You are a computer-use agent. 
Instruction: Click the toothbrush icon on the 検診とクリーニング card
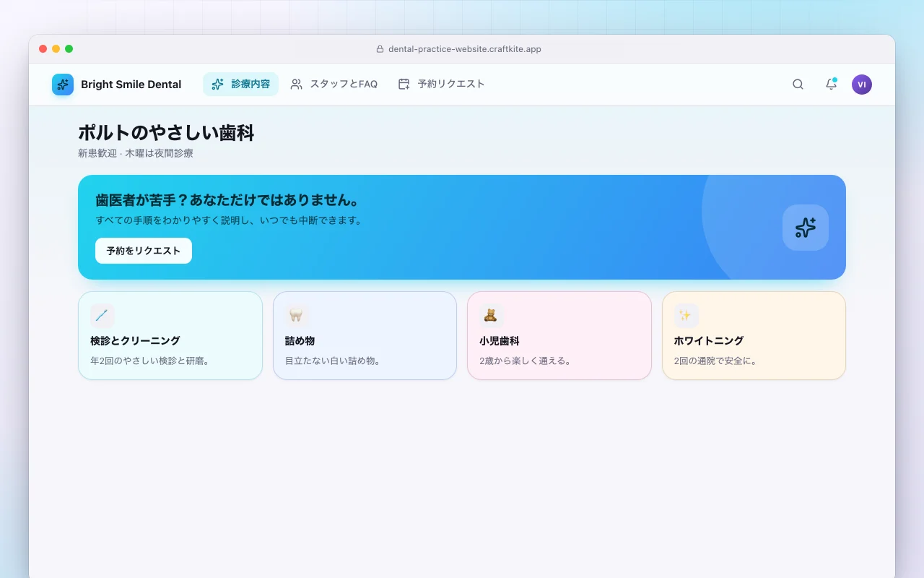tap(102, 316)
